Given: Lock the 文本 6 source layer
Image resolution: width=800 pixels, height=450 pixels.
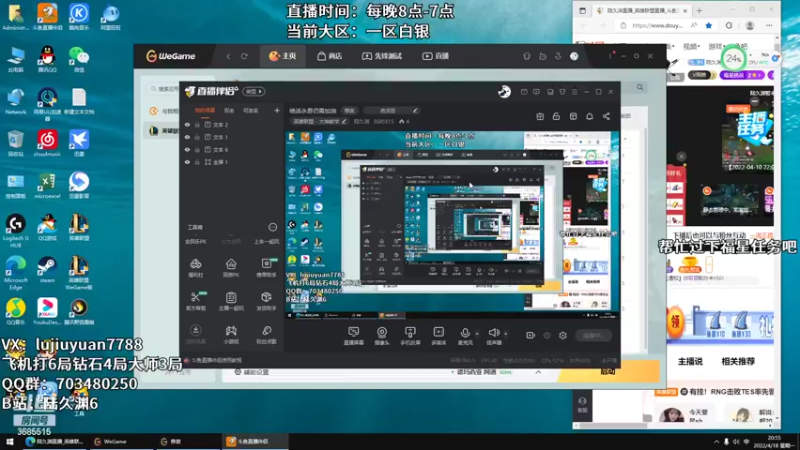Looking at the screenshot, I should [x=197, y=149].
